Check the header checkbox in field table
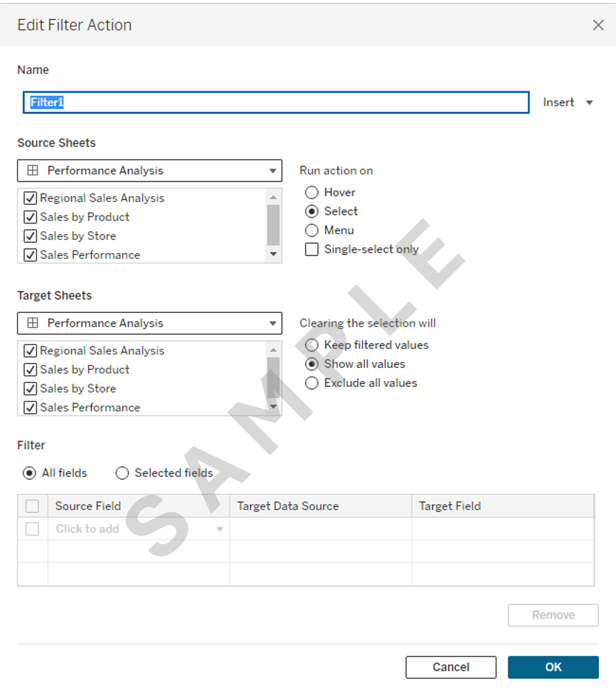 click(32, 506)
